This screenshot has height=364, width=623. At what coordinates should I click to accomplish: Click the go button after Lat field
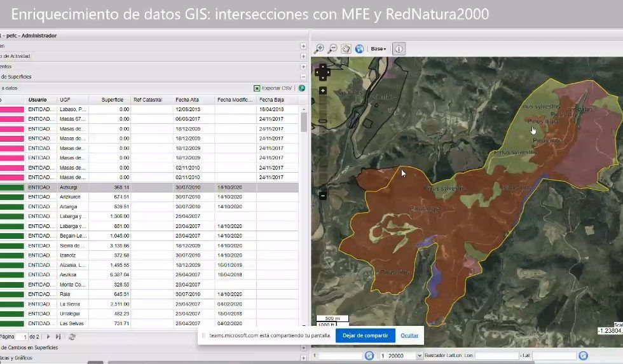coord(583,356)
